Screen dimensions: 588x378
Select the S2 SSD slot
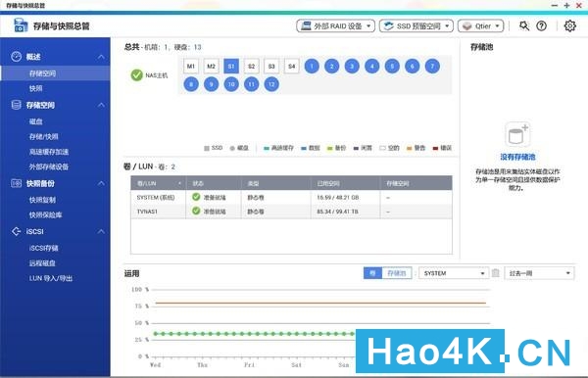pyautogui.click(x=251, y=67)
